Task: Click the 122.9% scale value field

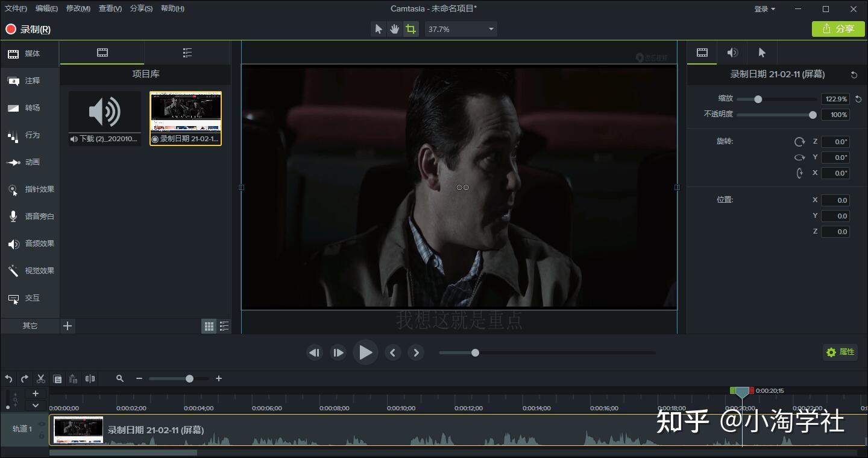Action: coord(835,99)
